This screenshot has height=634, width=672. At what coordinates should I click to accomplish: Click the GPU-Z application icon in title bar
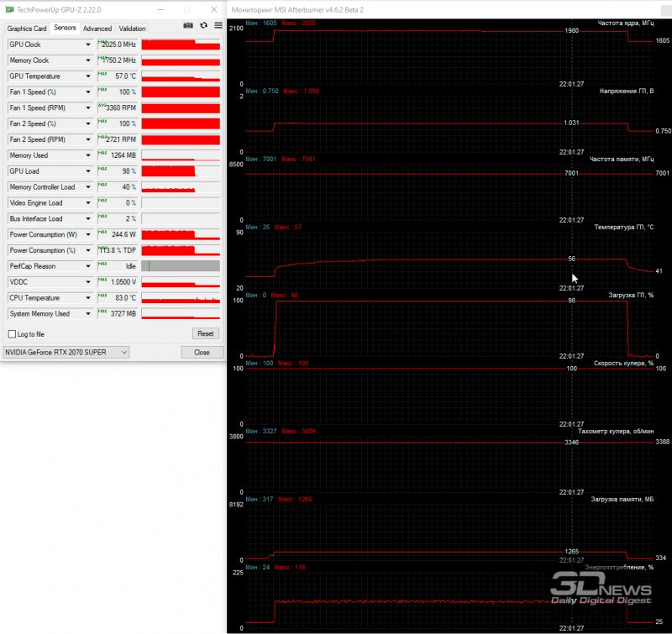point(9,9)
